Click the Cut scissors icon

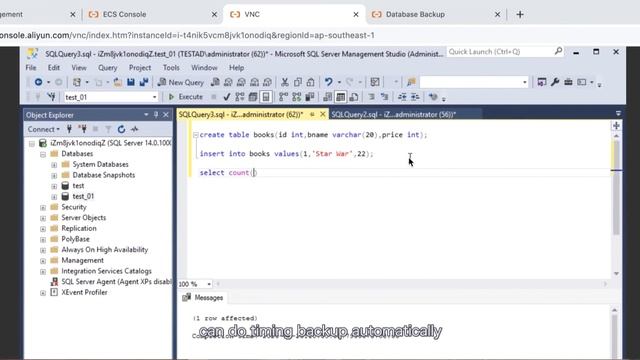click(x=284, y=82)
